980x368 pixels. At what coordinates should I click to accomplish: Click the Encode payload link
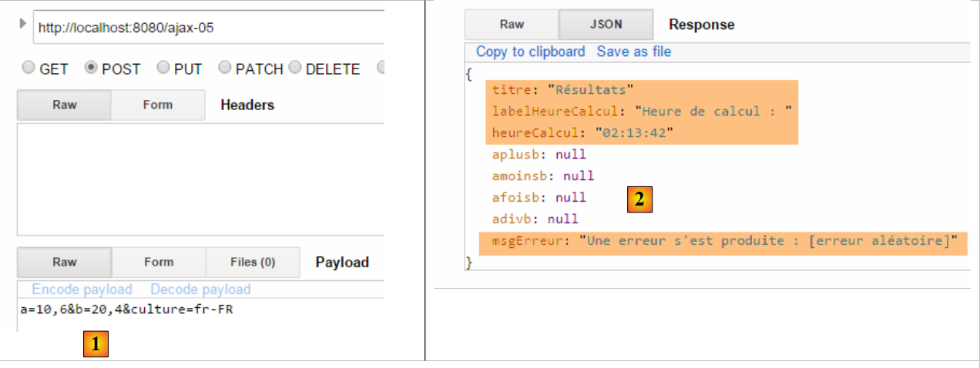click(82, 289)
